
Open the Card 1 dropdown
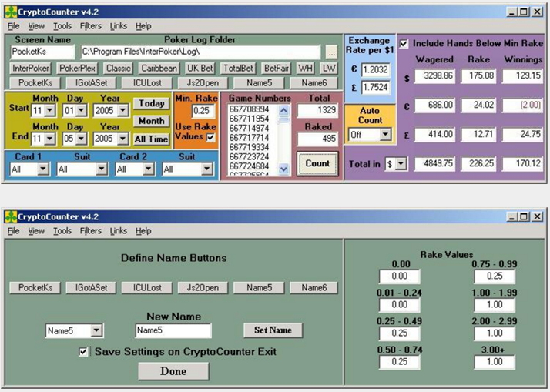click(43, 169)
